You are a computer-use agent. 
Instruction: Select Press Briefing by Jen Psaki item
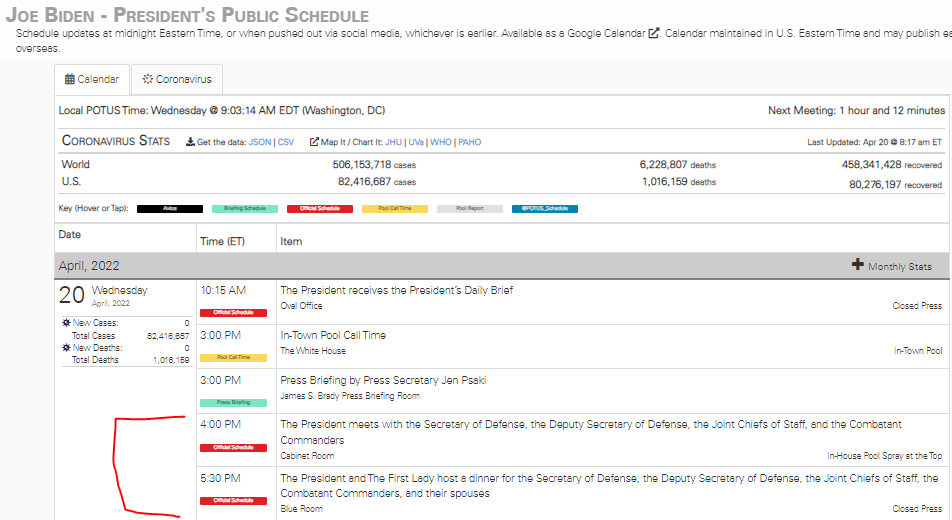tap(383, 380)
